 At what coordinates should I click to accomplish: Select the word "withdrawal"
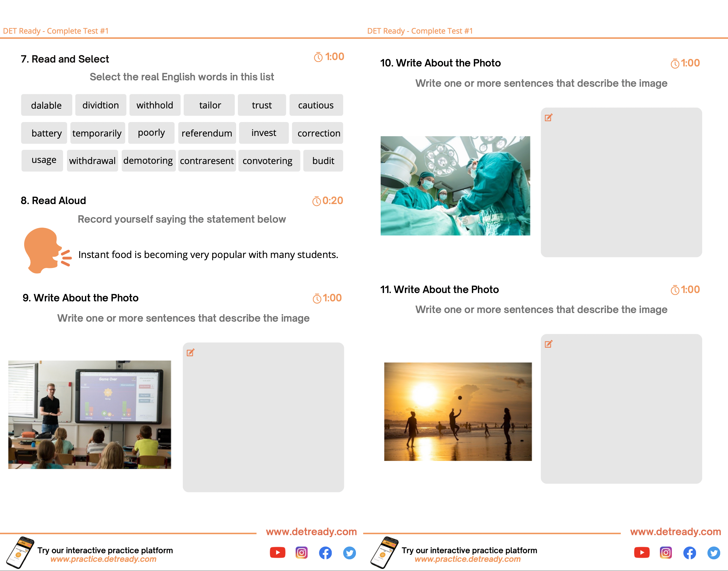tap(92, 161)
